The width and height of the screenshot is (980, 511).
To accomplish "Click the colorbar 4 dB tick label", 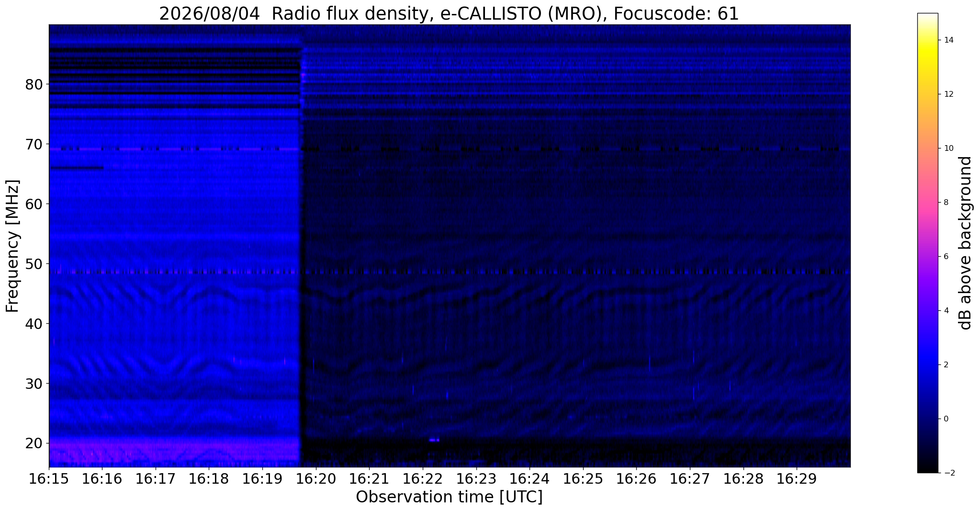I will pos(946,311).
